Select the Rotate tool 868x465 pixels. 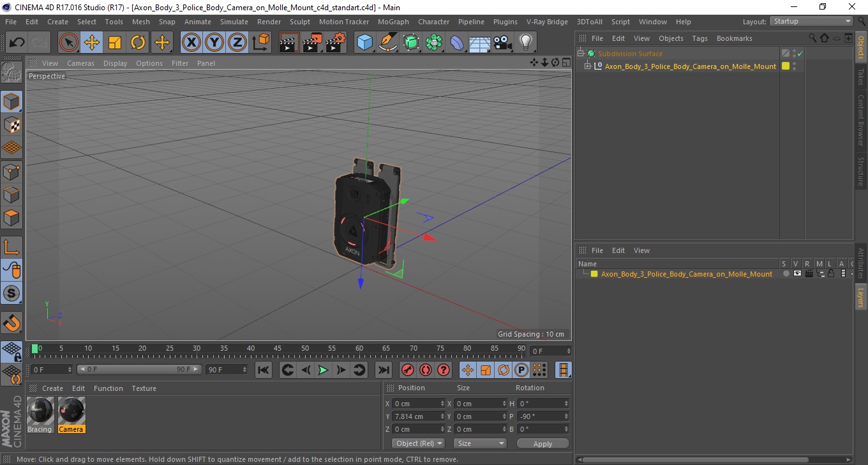point(138,43)
